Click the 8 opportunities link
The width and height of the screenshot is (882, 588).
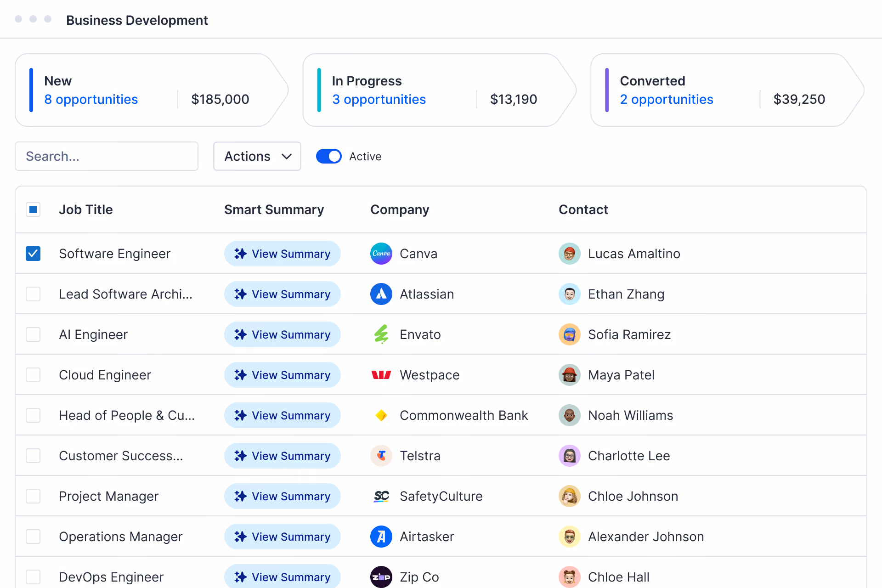(x=91, y=99)
